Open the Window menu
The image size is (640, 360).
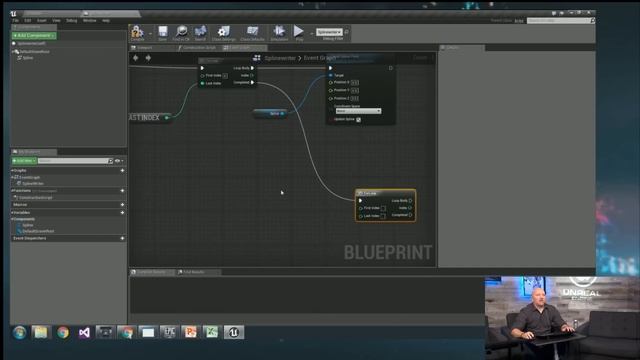tap(89, 20)
